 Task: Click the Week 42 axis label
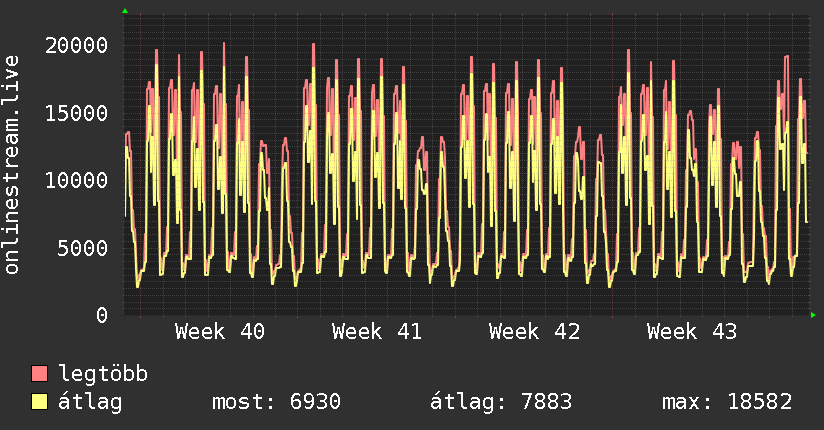coord(534,332)
